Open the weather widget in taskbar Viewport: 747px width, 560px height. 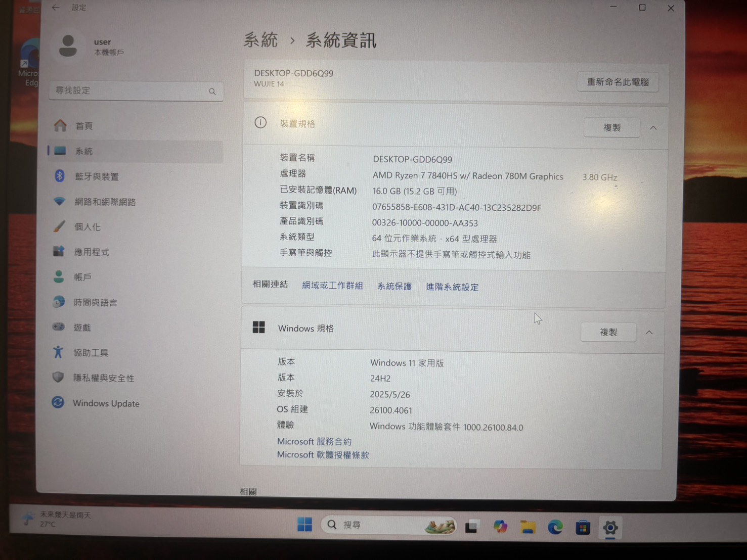(57, 519)
